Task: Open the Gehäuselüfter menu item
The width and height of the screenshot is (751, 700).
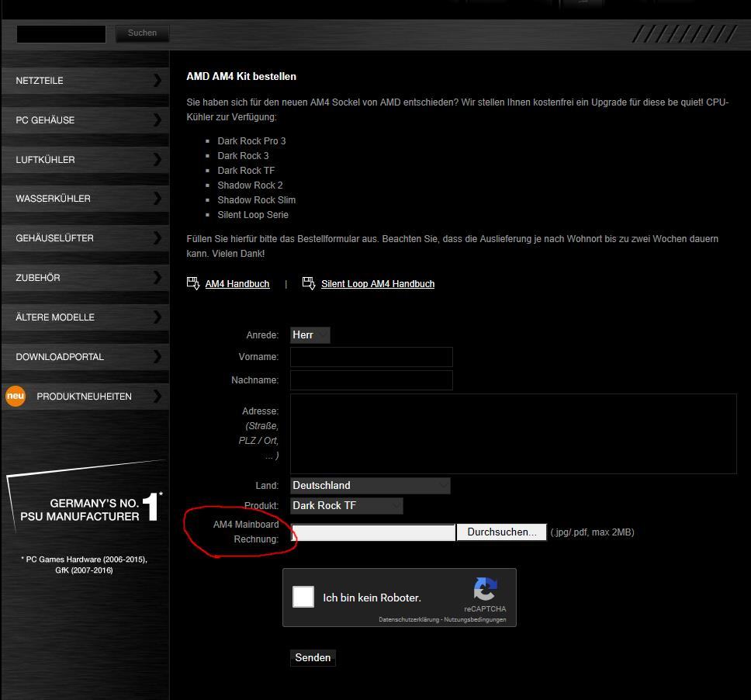Action: pos(85,238)
